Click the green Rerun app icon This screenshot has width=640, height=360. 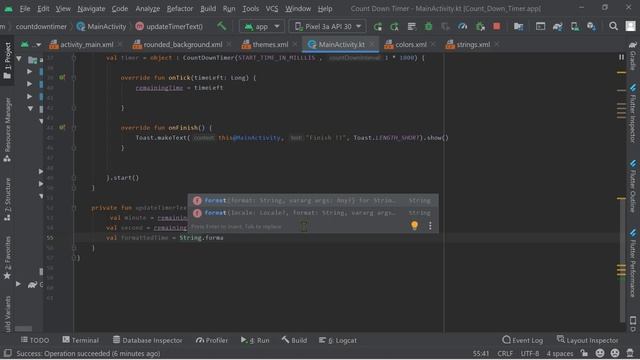tap(378, 27)
